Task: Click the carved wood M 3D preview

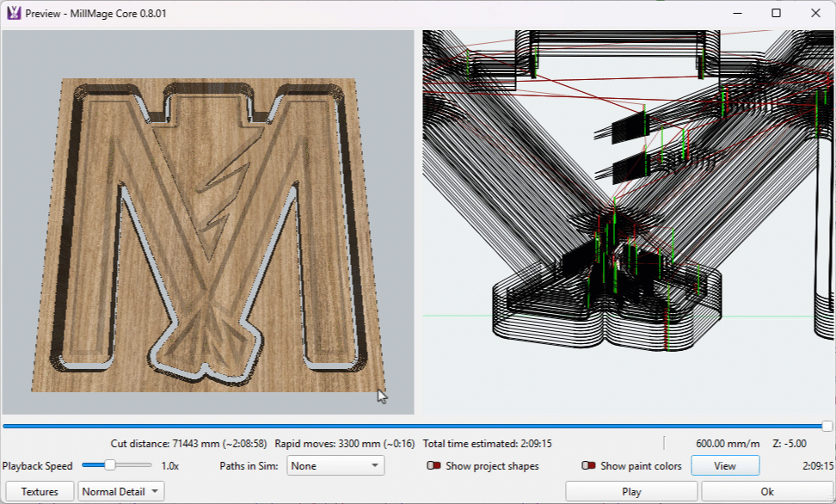Action: pos(207,224)
